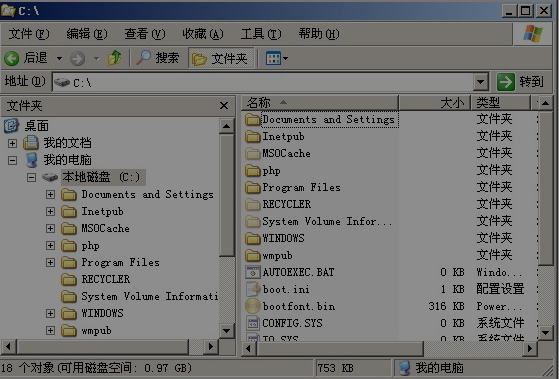Select Inetpub folder icon in file list
This screenshot has width=559, height=379.
253,137
